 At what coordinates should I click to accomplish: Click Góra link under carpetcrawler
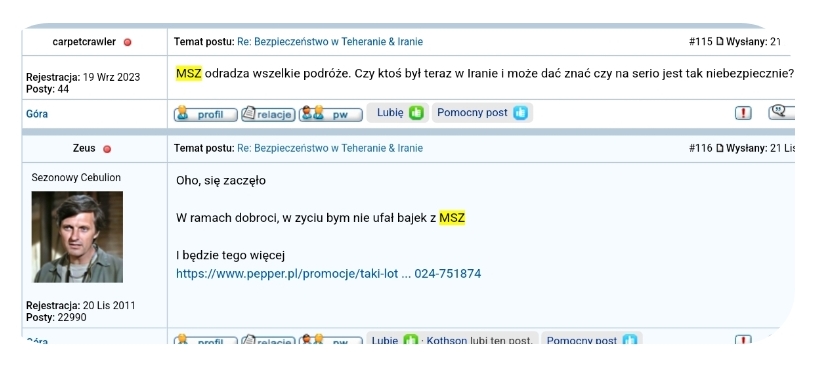point(37,114)
